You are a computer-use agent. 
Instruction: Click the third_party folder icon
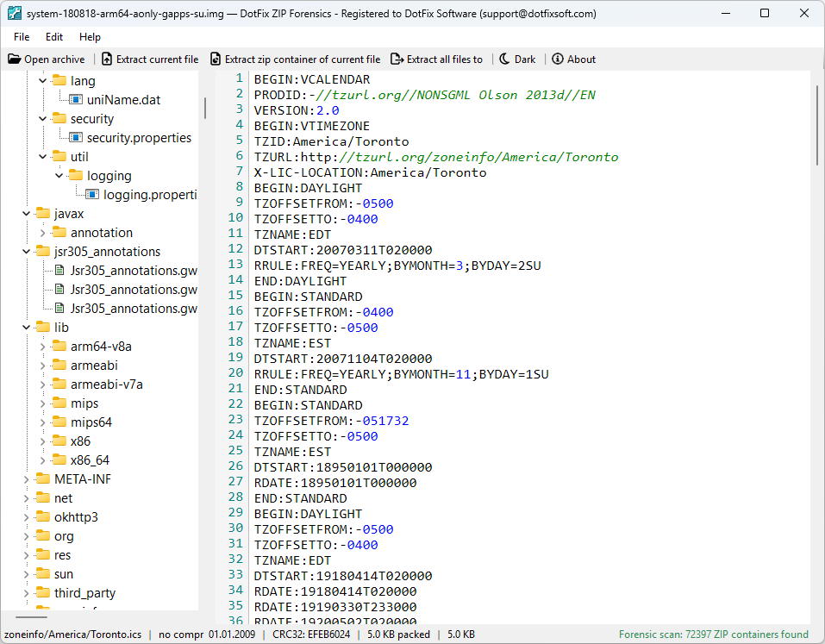point(43,592)
